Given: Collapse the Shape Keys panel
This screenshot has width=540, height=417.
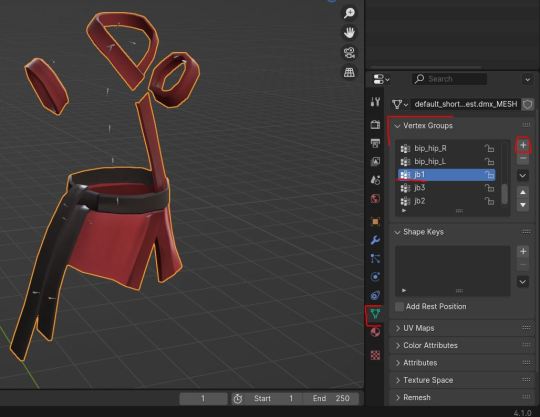Looking at the screenshot, I should coord(397,232).
